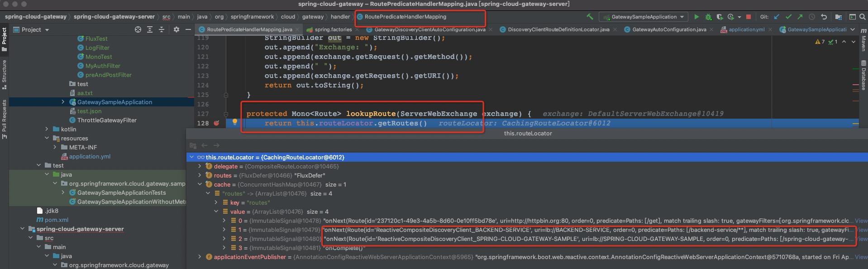
Task: Open Project panel settings via the gear icon
Action: (x=176, y=29)
